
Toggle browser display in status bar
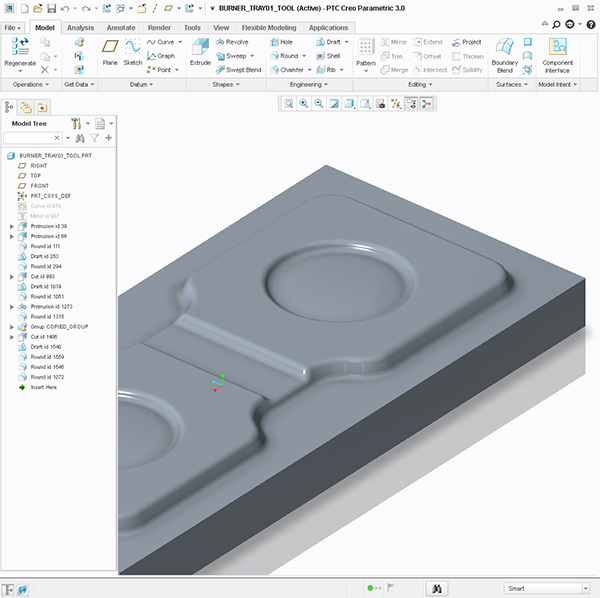click(x=23, y=590)
